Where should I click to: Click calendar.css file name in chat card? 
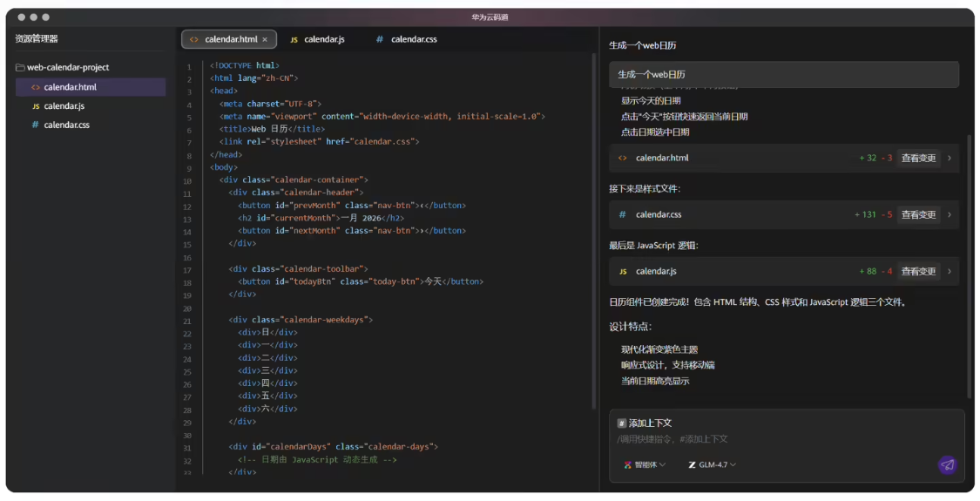(659, 214)
